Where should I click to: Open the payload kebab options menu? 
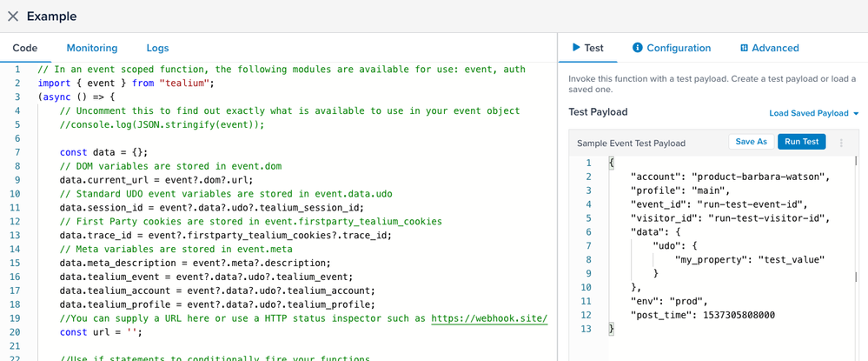click(841, 143)
